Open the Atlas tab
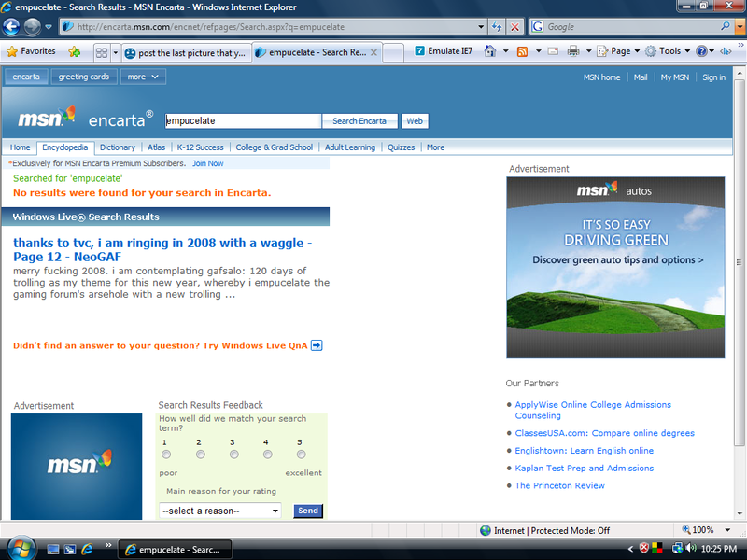 coord(156,147)
